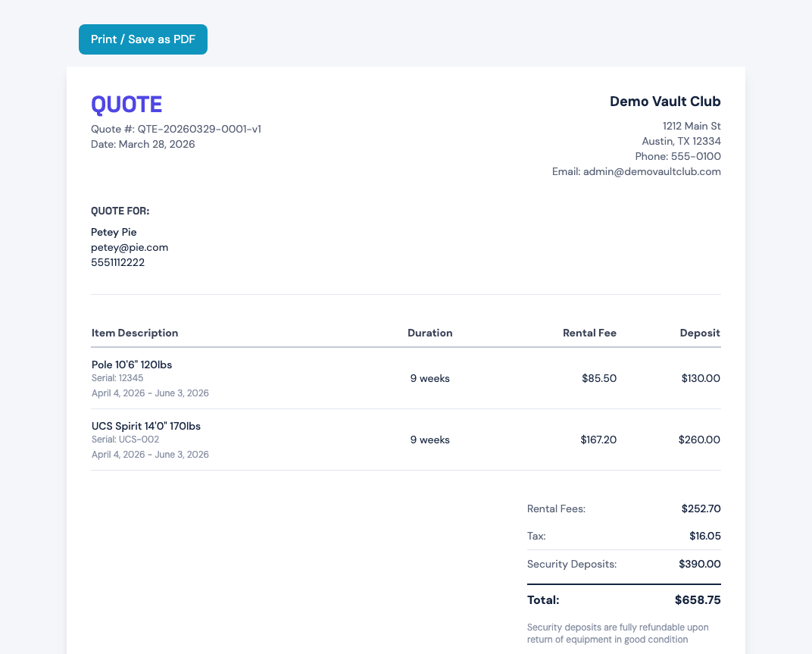The width and height of the screenshot is (812, 654).
Task: Click the $130.00 deposit amount
Action: (701, 378)
